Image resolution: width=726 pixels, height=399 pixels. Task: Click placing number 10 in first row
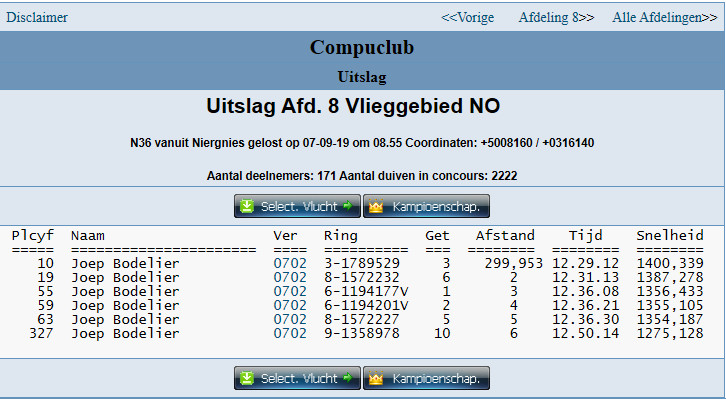pos(45,263)
